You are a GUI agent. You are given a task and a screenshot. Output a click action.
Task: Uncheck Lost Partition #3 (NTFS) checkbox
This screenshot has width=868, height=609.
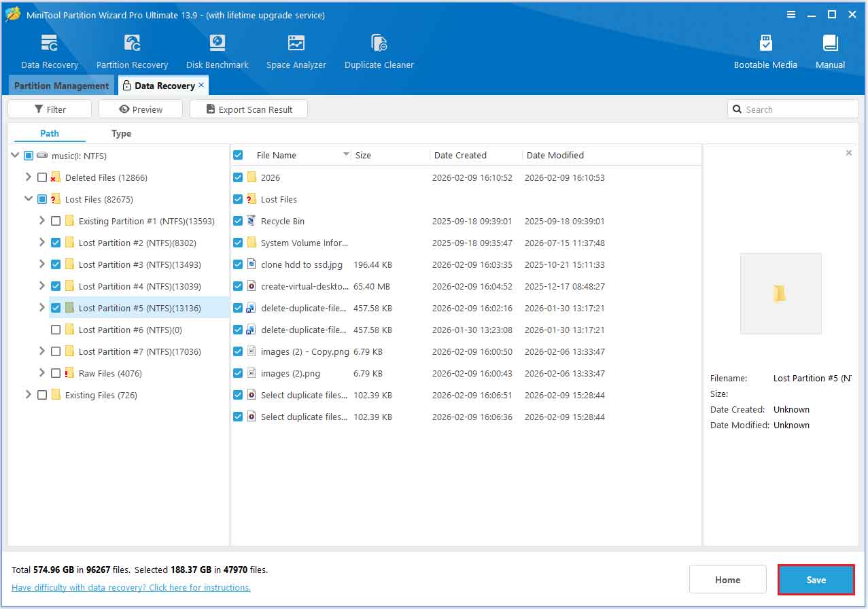[56, 264]
